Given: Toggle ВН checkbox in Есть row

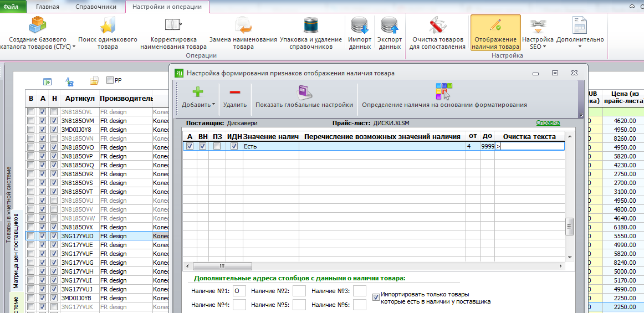Looking at the screenshot, I should 202,146.
